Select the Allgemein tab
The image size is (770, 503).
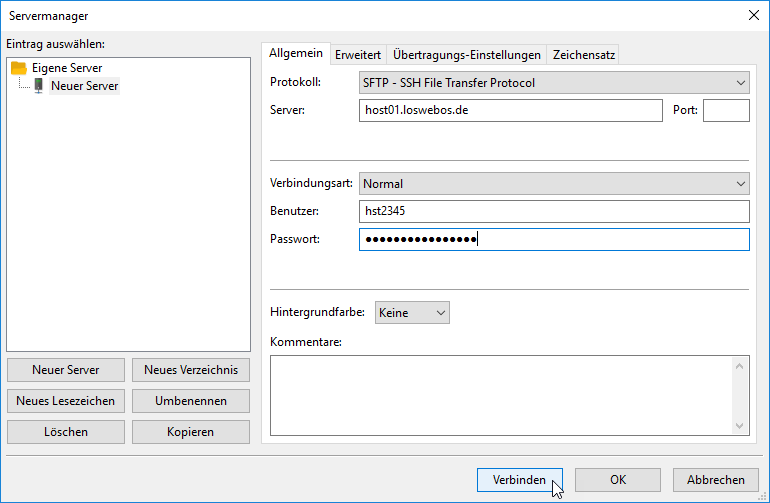click(x=296, y=54)
